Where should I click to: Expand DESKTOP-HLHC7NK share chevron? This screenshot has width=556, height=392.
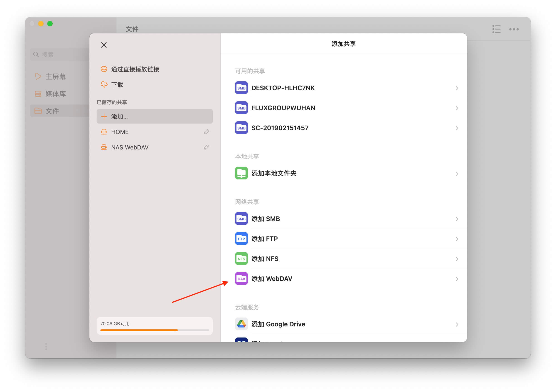(x=457, y=88)
